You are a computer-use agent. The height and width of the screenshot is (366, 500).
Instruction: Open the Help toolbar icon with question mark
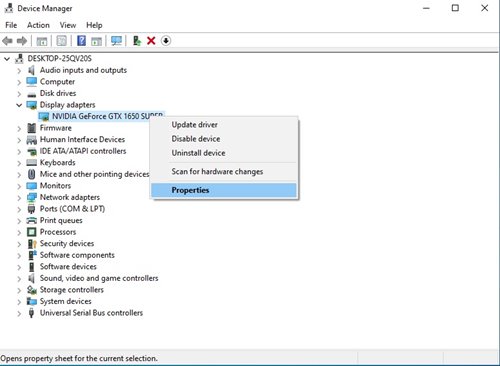point(81,41)
